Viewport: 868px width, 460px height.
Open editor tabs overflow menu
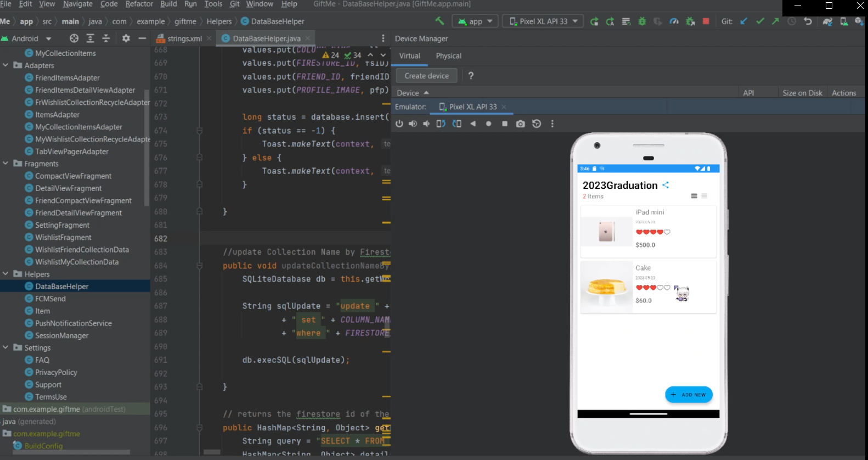(383, 38)
